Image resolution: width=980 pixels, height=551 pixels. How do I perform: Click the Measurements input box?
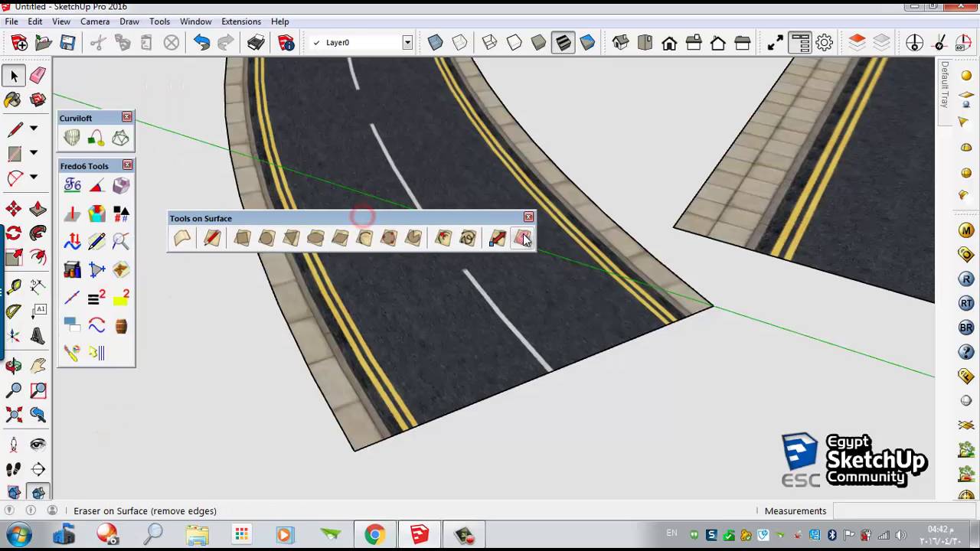pos(904,510)
